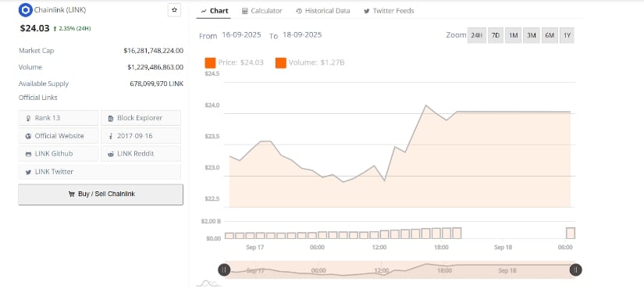Visit the Official Website link

tap(59, 136)
